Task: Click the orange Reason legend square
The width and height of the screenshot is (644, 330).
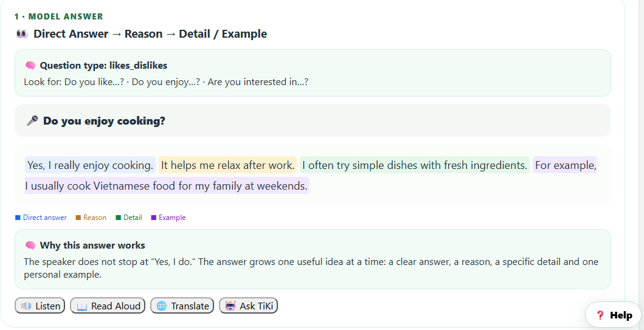Action: [78, 218]
